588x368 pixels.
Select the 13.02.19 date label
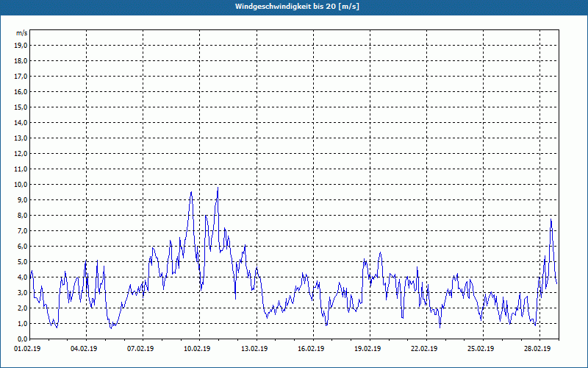[x=256, y=350]
